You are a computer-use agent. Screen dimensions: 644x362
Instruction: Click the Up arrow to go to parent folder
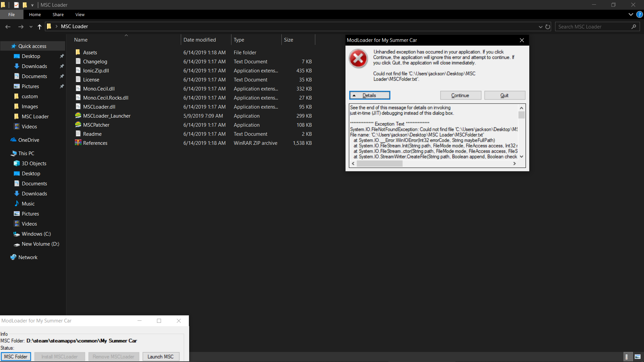39,26
